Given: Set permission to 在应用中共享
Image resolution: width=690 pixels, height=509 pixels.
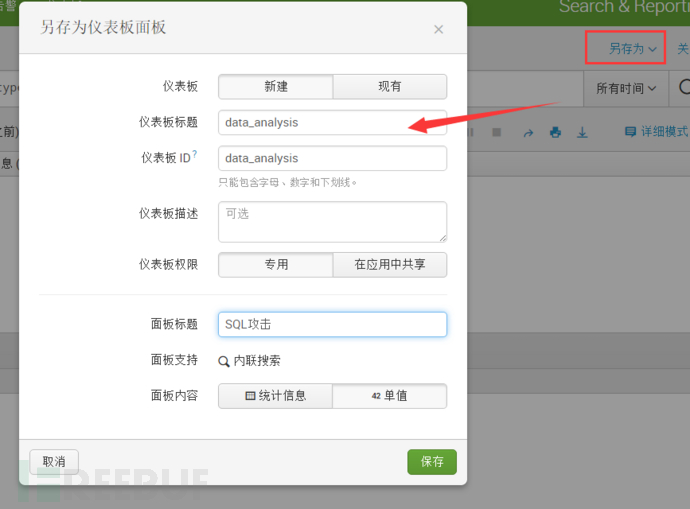Looking at the screenshot, I should tap(390, 264).
